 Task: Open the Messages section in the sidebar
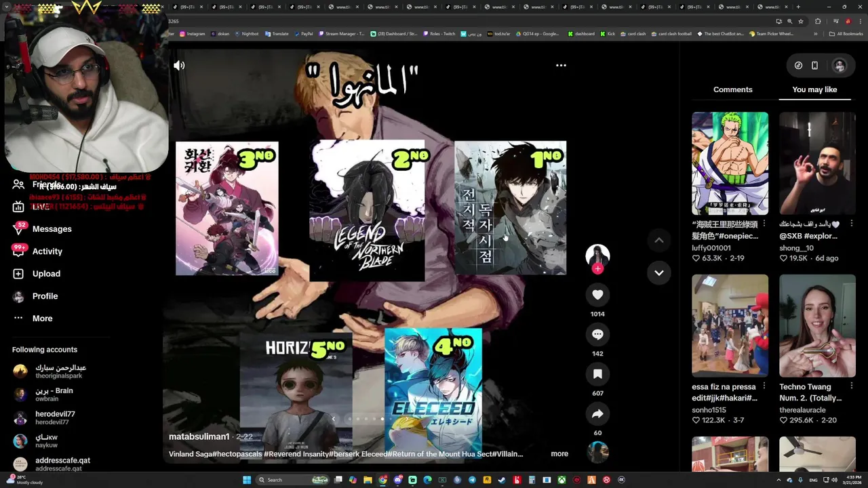tap(52, 229)
